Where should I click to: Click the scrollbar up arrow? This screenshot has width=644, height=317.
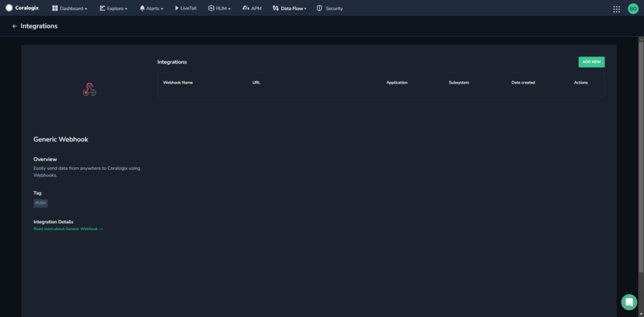[641, 39]
